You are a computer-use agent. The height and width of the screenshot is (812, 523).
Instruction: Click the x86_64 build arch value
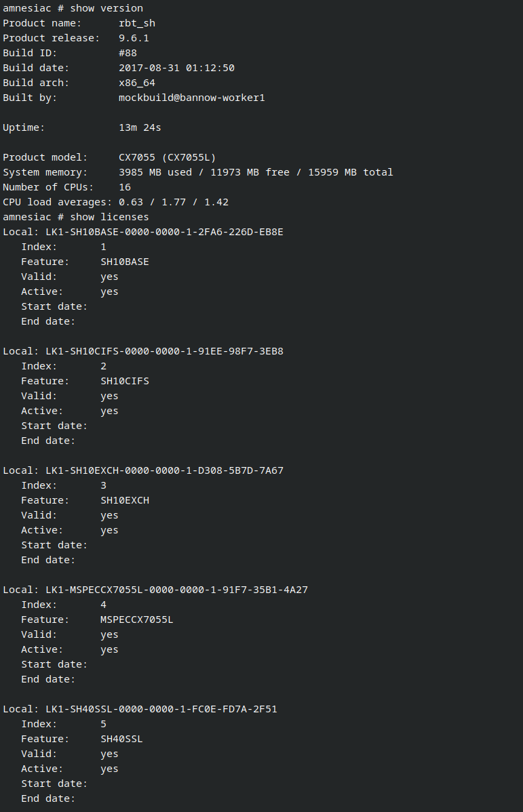(x=137, y=83)
